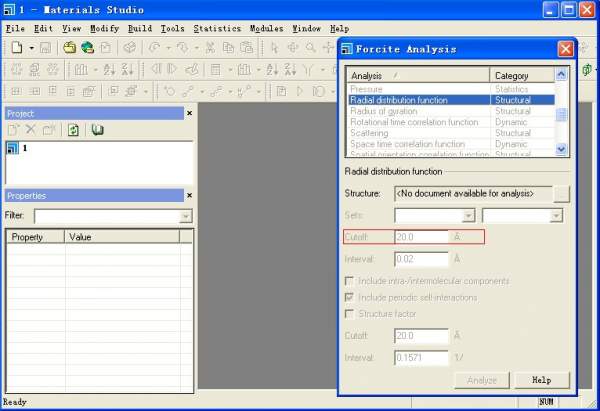Toggle Include periodic self-interactions checkbox

pos(349,297)
